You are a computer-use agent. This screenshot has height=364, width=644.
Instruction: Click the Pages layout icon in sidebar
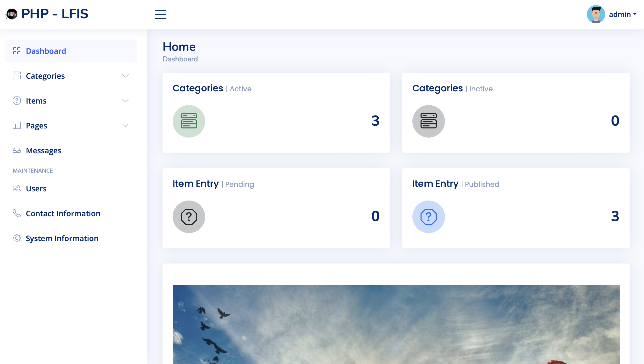(x=17, y=125)
